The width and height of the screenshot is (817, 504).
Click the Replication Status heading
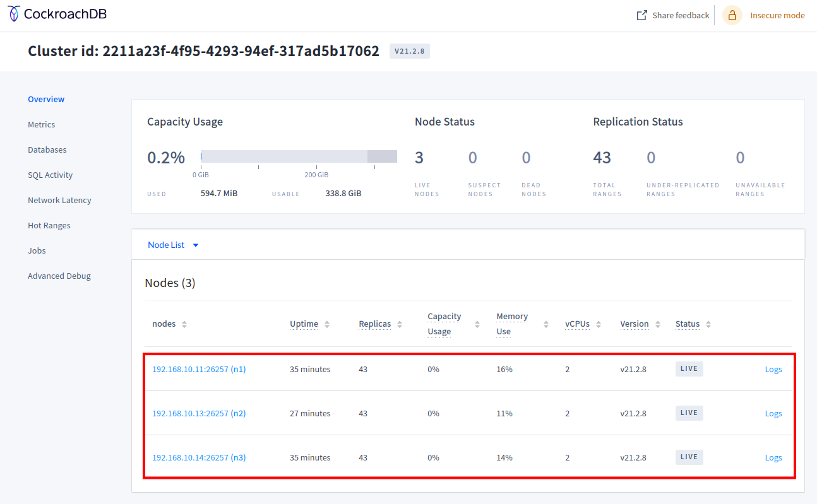tap(638, 122)
